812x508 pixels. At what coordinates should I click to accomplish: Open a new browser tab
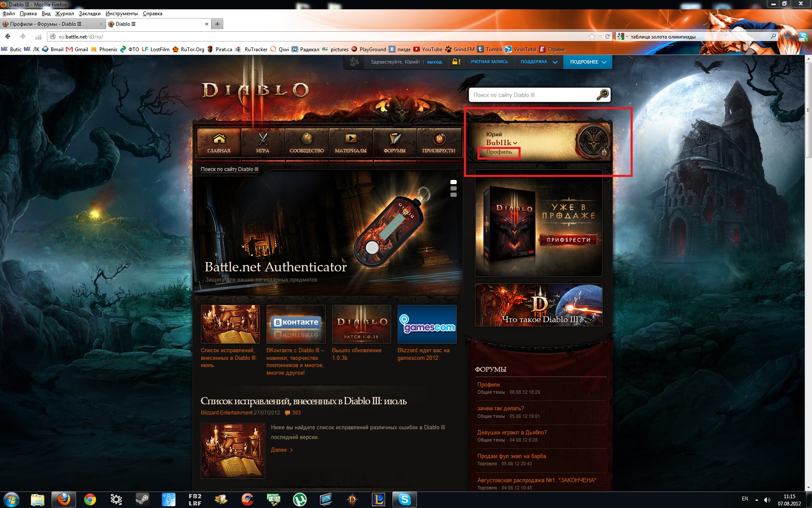(217, 24)
